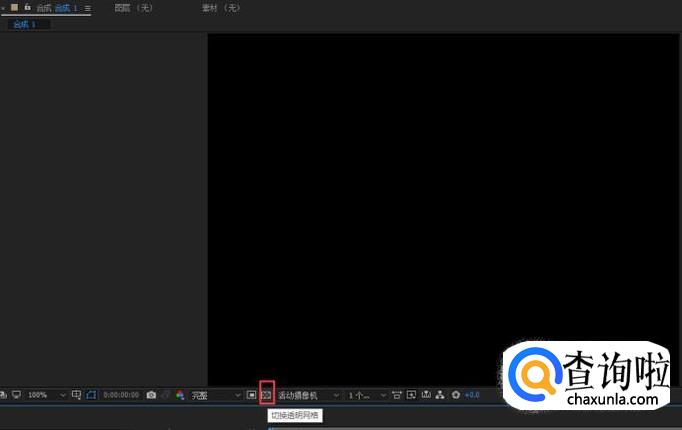Click inside the black composition viewer
The image size is (682, 430).
[443, 210]
